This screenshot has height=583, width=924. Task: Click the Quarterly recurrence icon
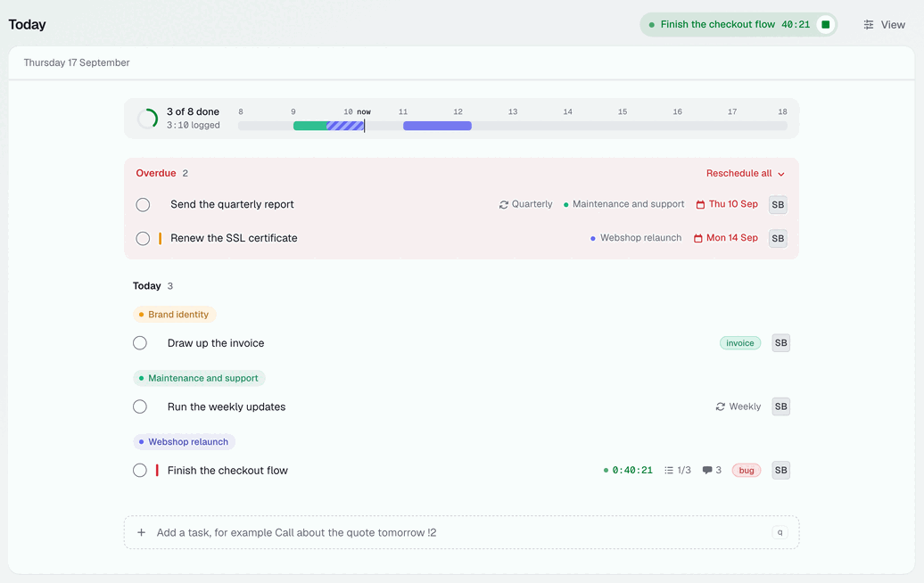(503, 204)
